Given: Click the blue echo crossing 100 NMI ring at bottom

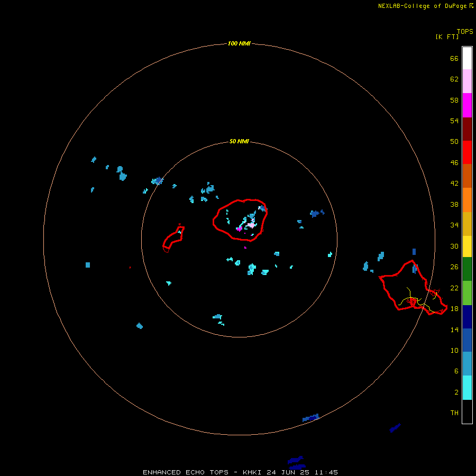Looking at the screenshot, I should point(311,418).
